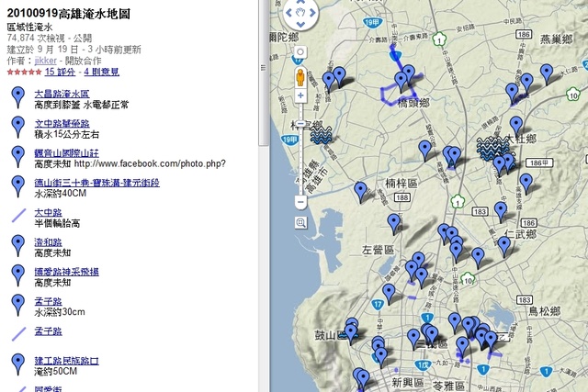Open author jikker's profile link

(45, 61)
